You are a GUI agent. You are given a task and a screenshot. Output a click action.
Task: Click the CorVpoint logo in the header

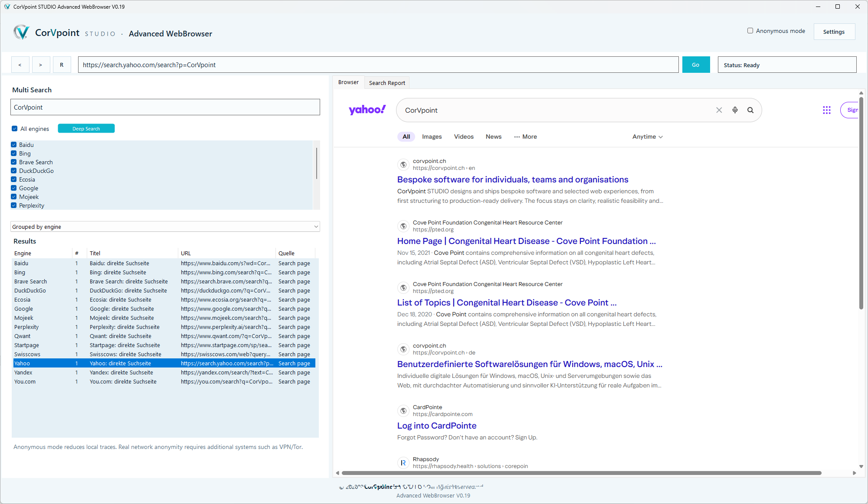click(21, 33)
